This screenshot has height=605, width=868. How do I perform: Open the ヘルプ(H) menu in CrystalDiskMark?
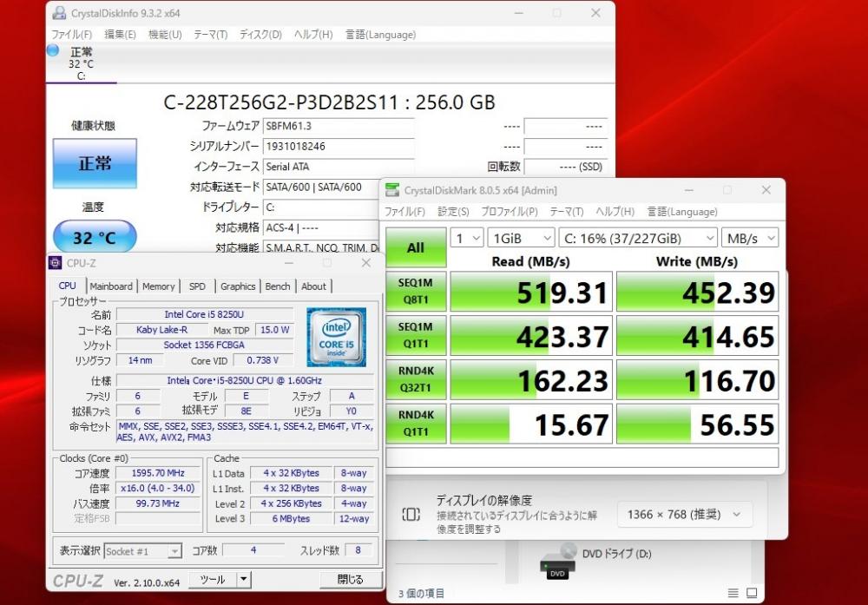click(615, 212)
